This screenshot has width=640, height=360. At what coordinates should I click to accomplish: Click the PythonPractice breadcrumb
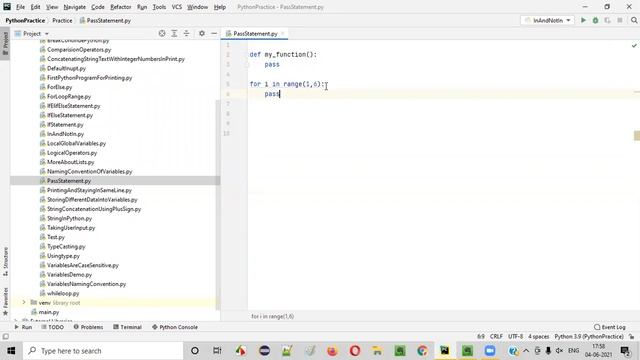(25, 20)
